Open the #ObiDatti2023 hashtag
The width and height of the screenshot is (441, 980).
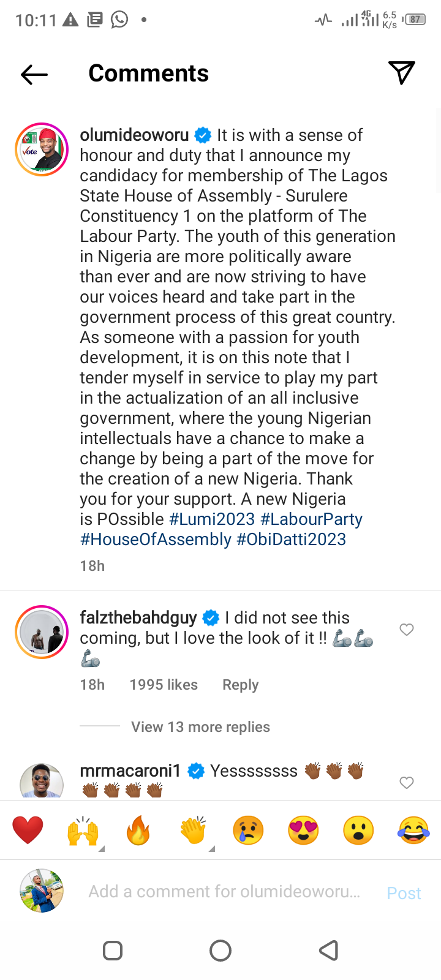pos(292,540)
